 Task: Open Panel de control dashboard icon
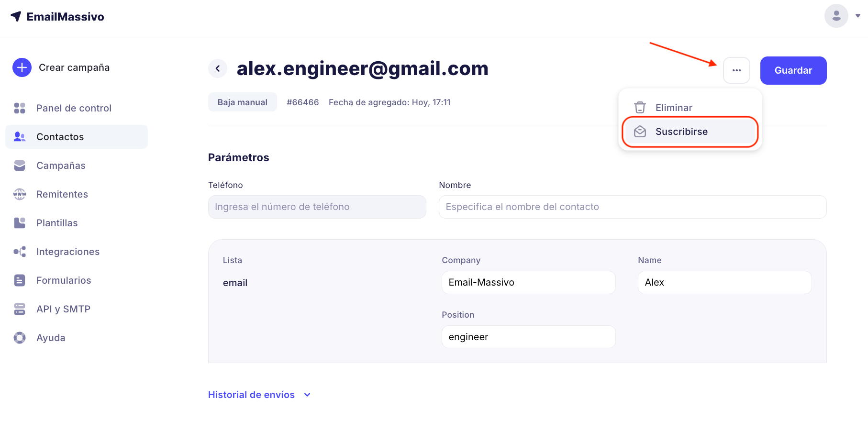(x=20, y=108)
